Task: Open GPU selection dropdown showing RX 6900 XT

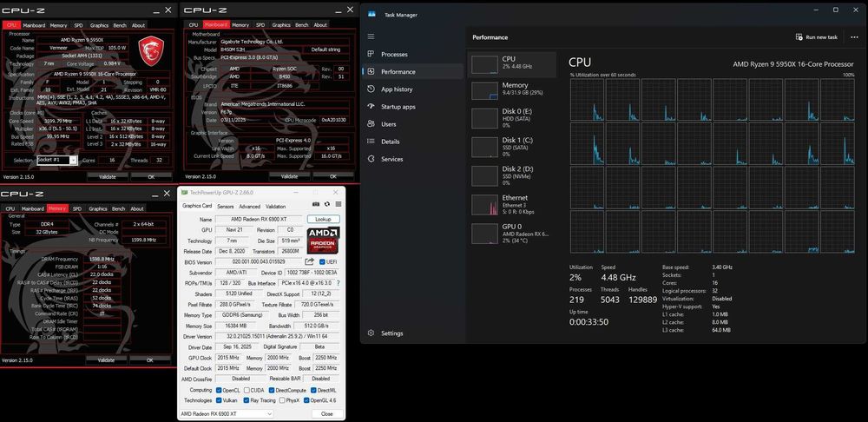Action: [227, 413]
